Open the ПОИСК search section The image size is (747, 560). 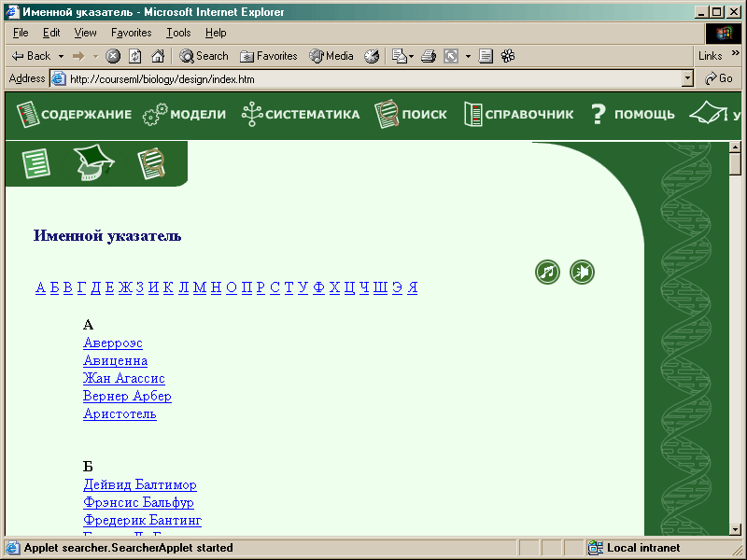[x=411, y=115]
